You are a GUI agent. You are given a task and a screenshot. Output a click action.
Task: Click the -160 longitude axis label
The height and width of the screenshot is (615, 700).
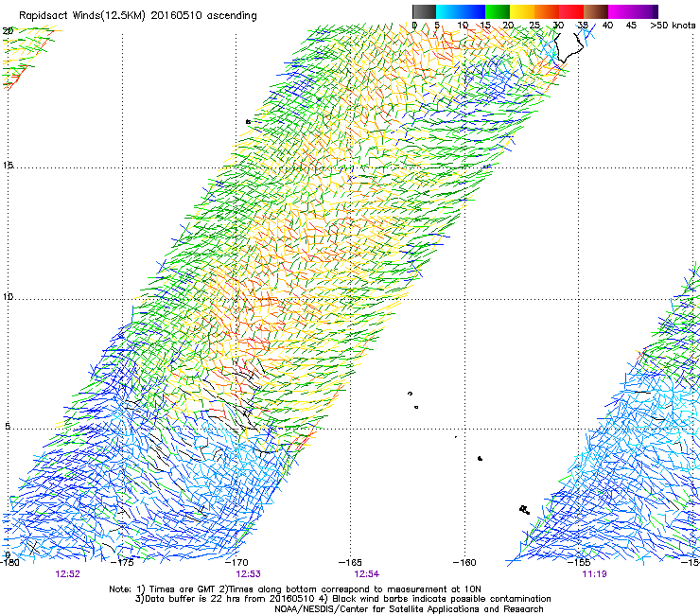464,563
